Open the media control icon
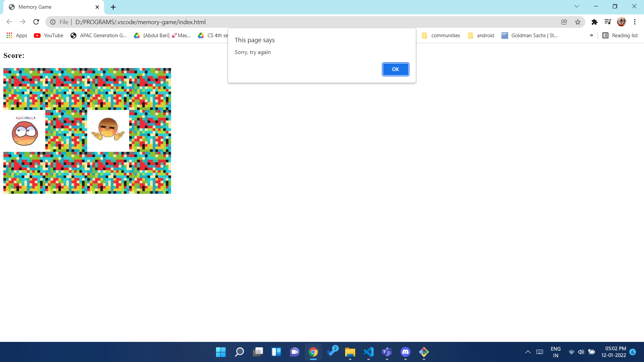Image resolution: width=644 pixels, height=362 pixels. 607,22
